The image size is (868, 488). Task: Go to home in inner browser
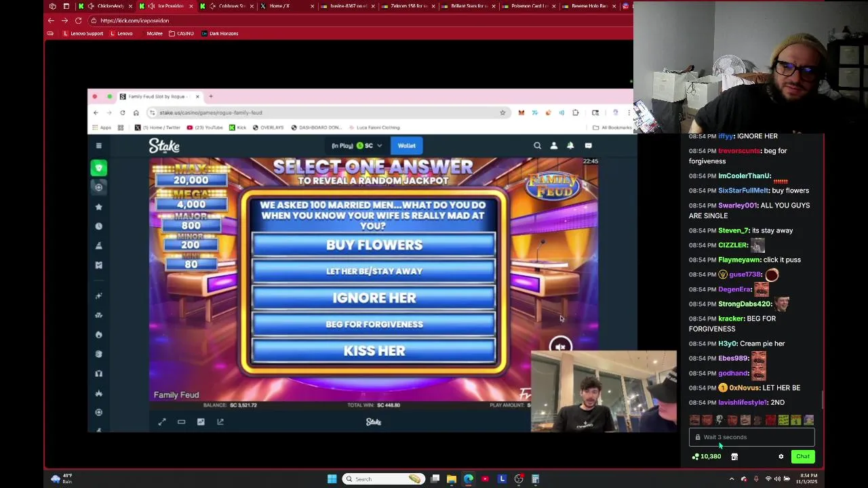click(x=136, y=113)
